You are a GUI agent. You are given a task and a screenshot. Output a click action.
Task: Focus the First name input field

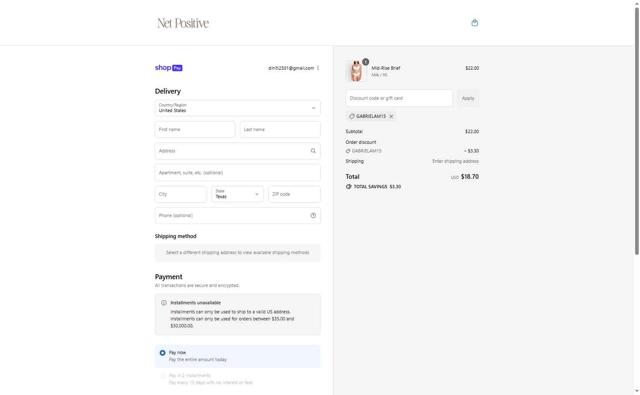[x=195, y=129]
